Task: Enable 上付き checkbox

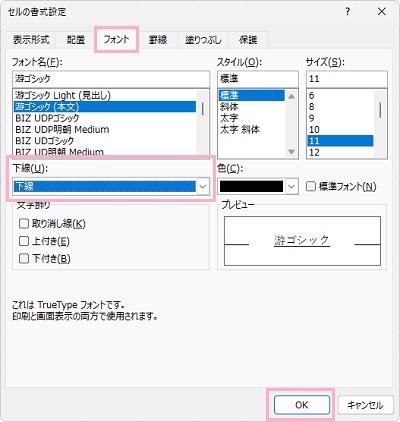Action: 24,241
